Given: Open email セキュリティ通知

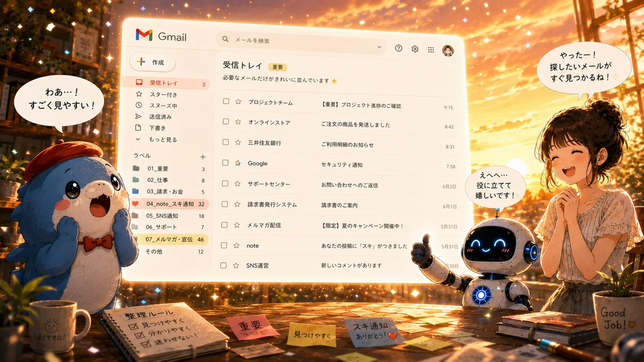Looking at the screenshot, I should [341, 165].
